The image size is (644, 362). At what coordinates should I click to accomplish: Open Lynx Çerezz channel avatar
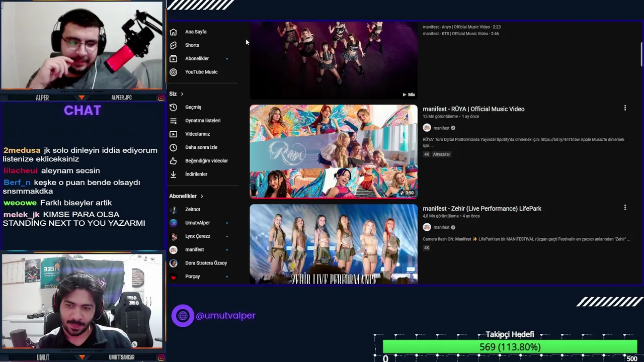(173, 236)
